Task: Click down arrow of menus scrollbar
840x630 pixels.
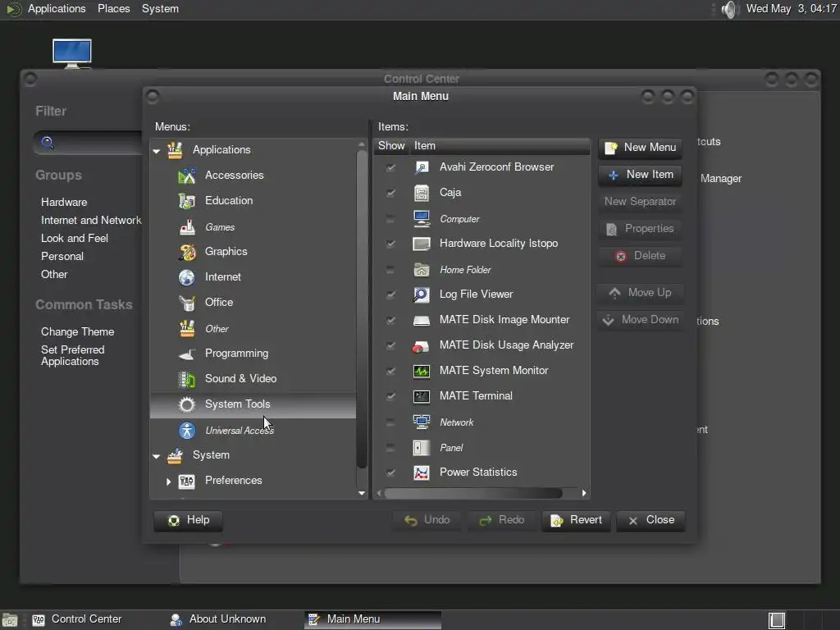Action: tap(362, 493)
